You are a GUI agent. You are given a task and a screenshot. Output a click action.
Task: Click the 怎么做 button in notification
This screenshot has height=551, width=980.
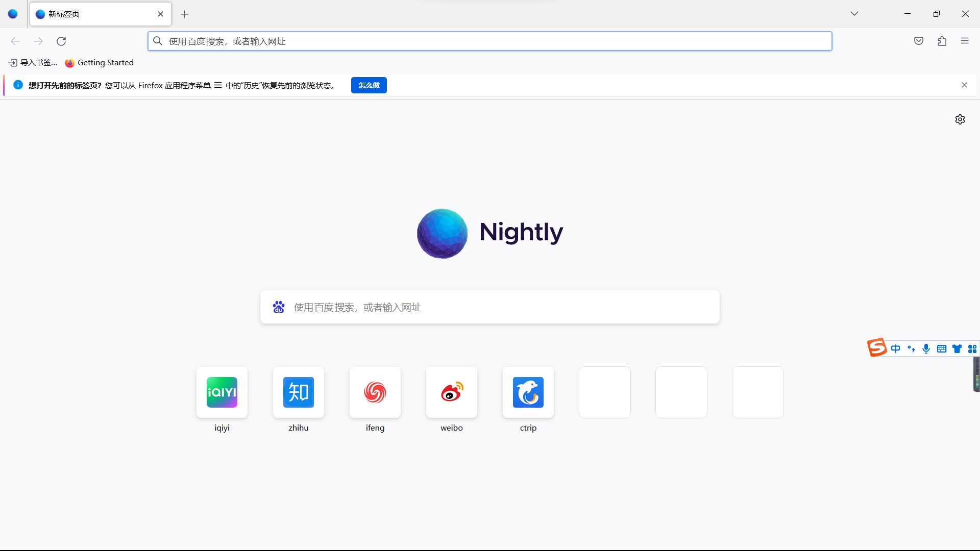(x=369, y=85)
